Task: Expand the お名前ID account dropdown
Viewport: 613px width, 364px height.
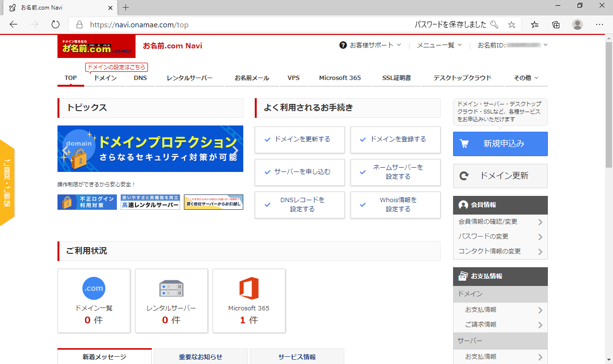Action: [512, 45]
